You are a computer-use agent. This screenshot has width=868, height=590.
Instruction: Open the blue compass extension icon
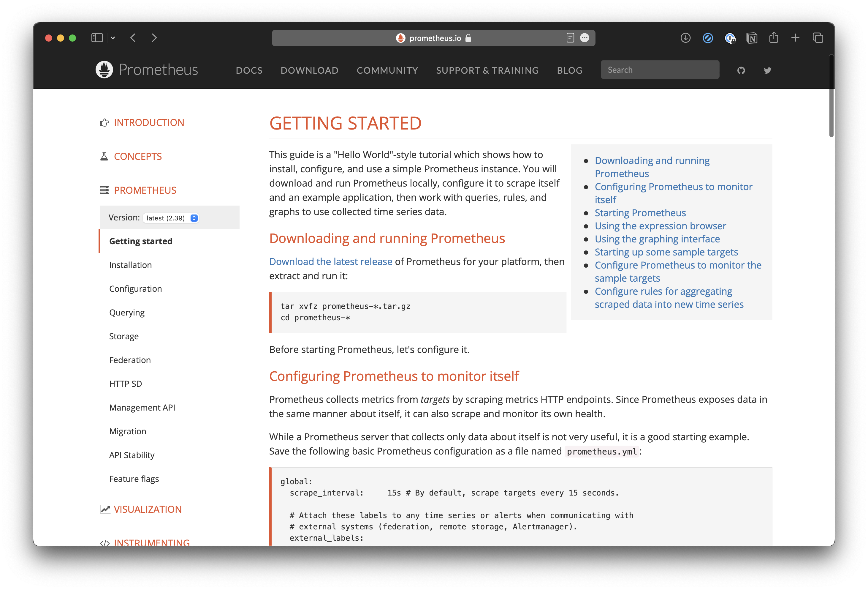707,38
